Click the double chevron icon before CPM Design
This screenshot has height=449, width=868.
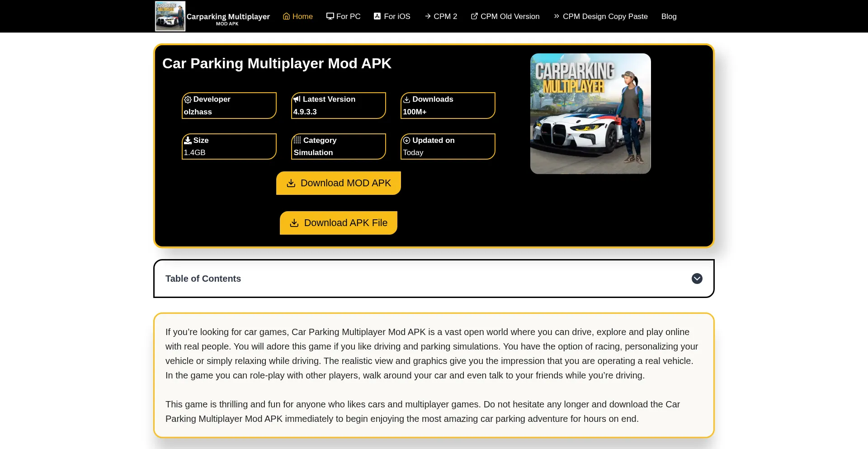pyautogui.click(x=557, y=16)
